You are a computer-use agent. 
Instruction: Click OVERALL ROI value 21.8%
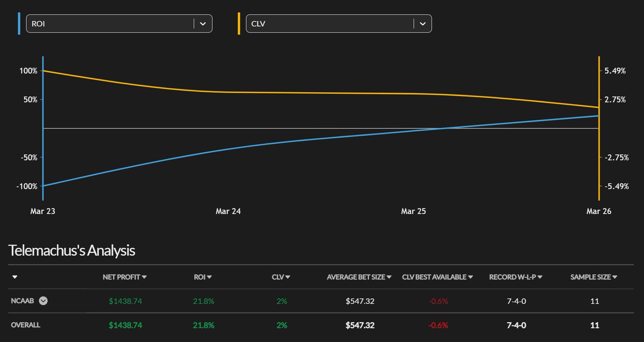pyautogui.click(x=203, y=325)
